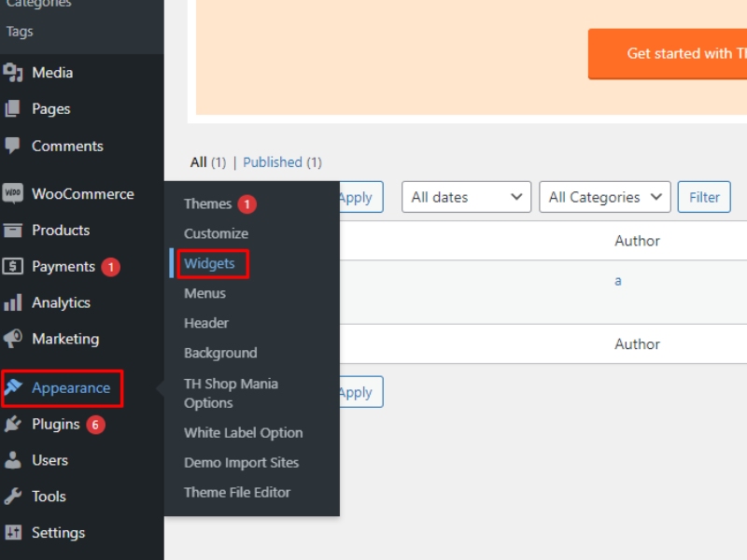Click the Users person icon
The height and width of the screenshot is (560, 747).
[x=13, y=460]
